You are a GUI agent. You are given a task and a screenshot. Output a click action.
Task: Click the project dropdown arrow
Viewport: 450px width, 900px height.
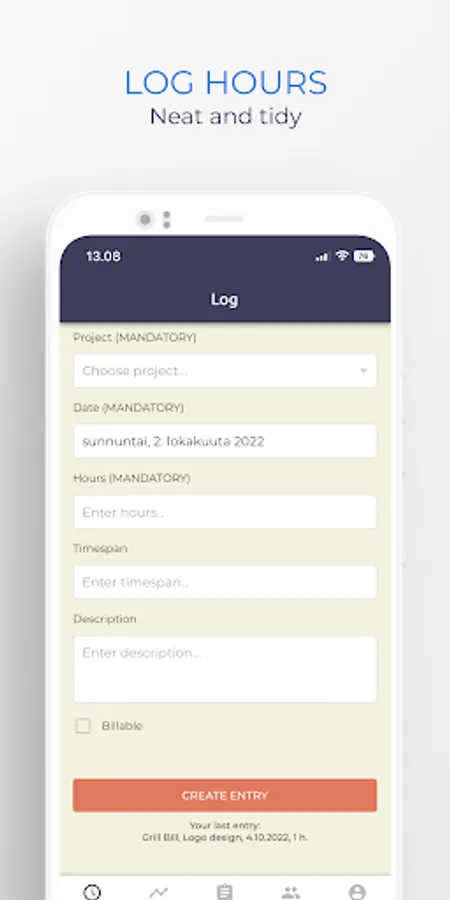(x=363, y=371)
